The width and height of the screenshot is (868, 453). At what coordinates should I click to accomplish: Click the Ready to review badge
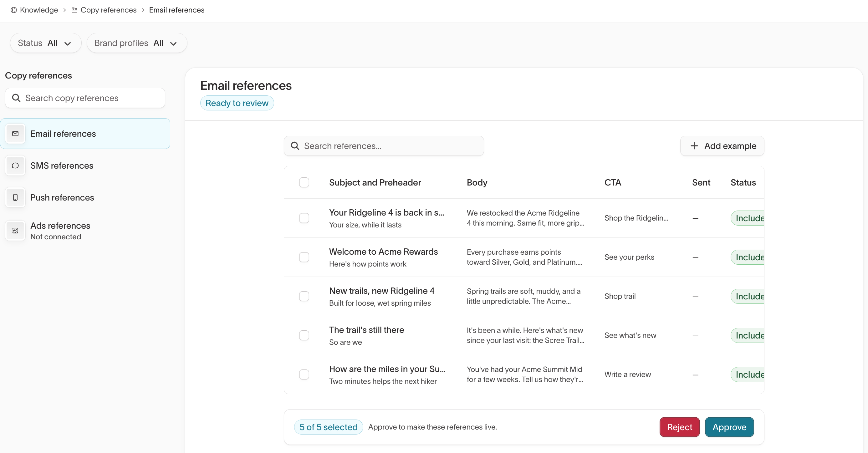pos(237,103)
